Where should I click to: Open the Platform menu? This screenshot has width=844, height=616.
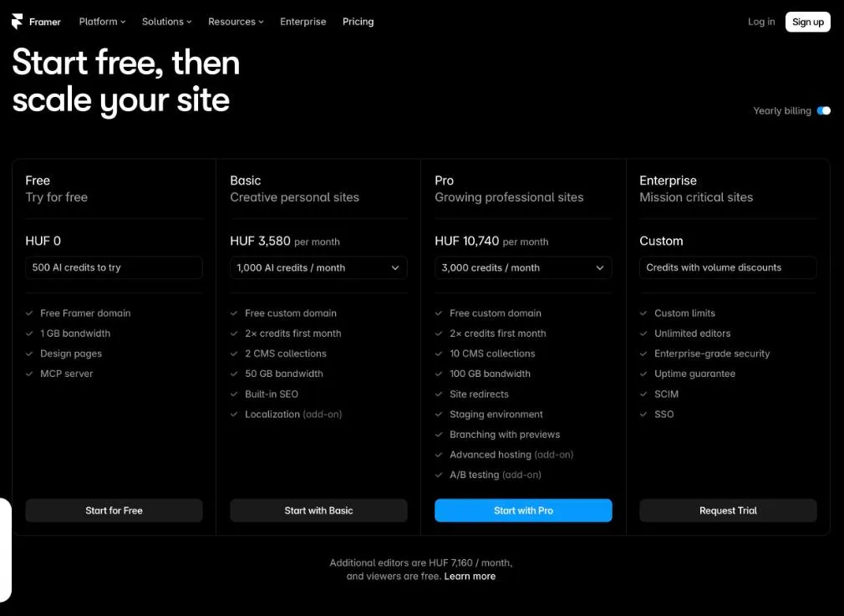tap(102, 22)
